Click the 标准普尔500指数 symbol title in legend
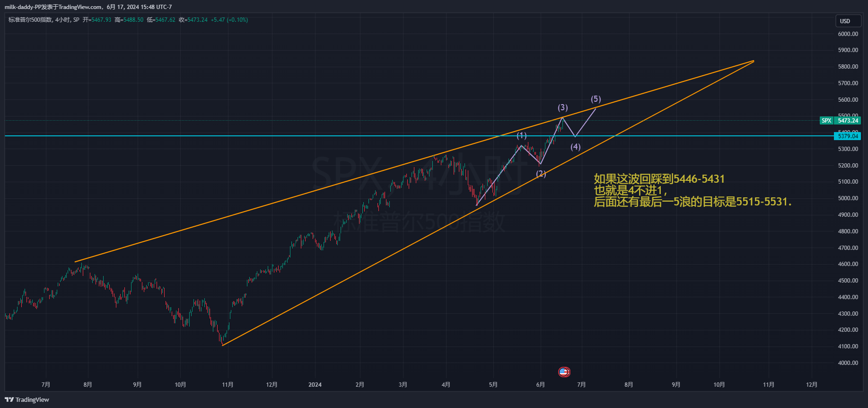The height and width of the screenshot is (408, 868). 30,20
